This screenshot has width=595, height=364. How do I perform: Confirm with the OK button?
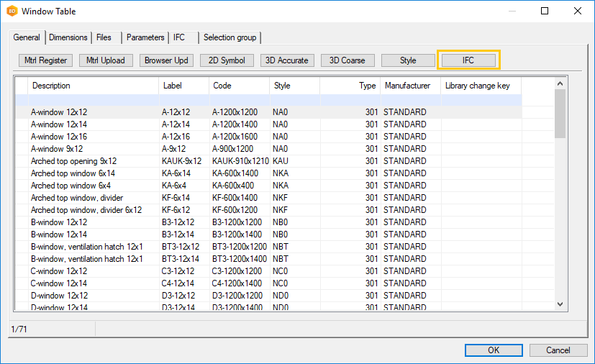(x=494, y=350)
